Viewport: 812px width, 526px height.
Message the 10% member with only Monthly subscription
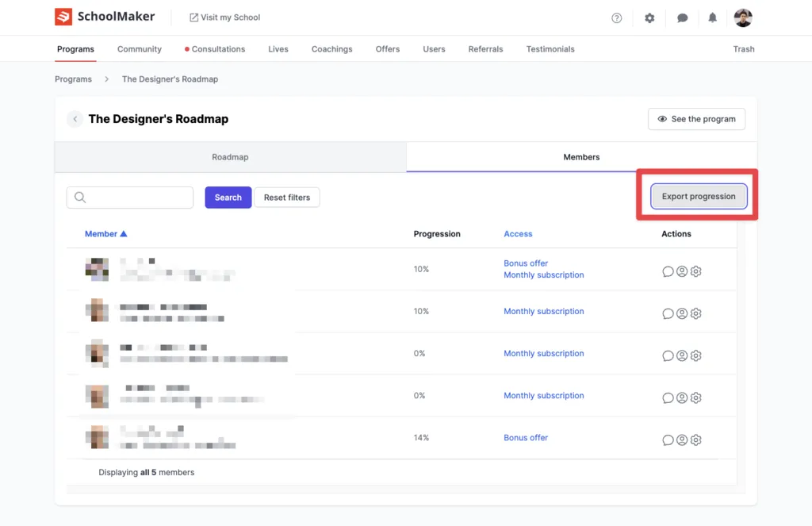[668, 313]
